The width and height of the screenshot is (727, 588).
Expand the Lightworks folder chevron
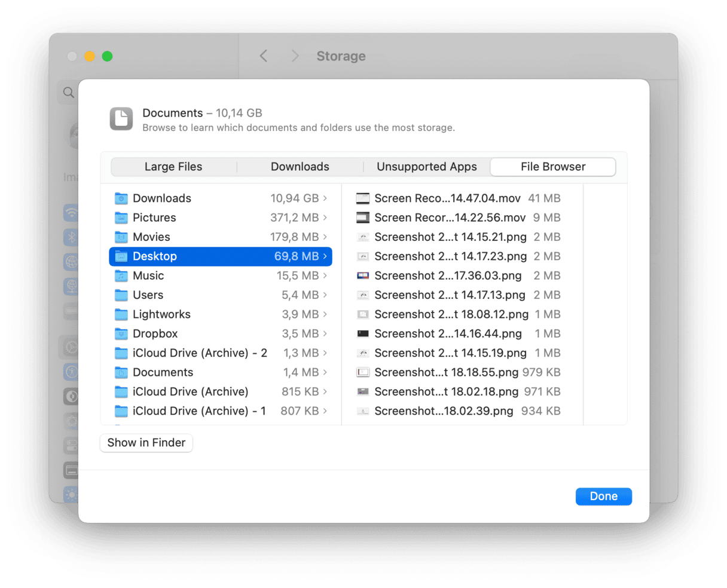325,314
